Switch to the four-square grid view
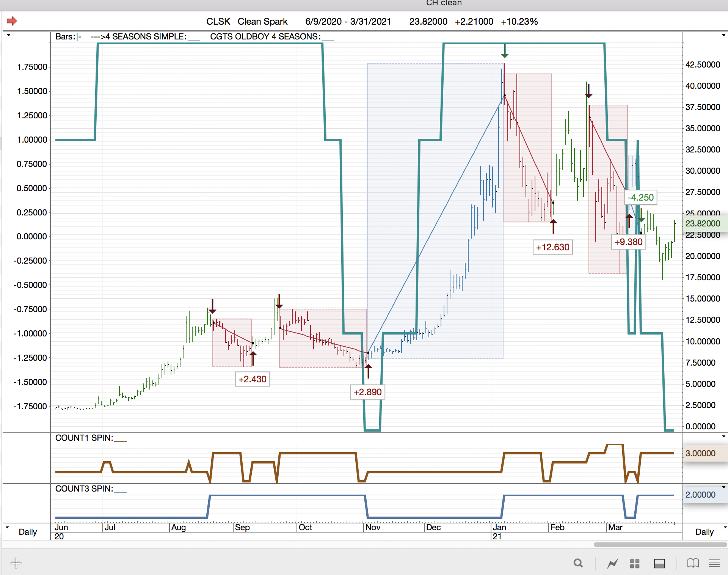The height and width of the screenshot is (575, 728). [635, 564]
